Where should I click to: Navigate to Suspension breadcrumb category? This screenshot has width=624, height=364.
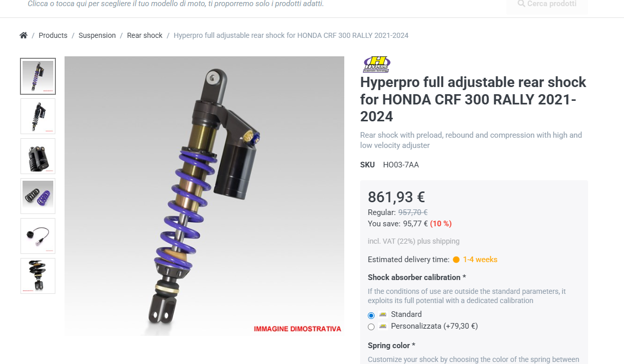click(x=97, y=35)
